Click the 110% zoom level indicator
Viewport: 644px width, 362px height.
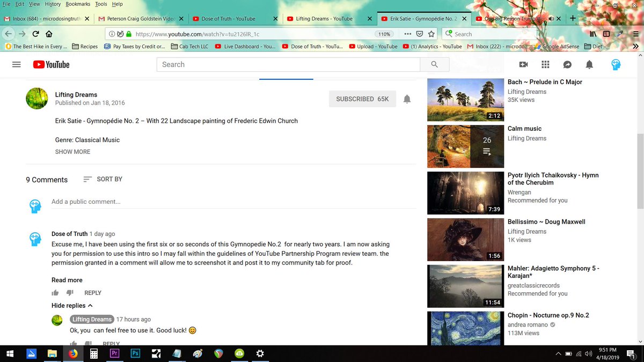coord(384,34)
